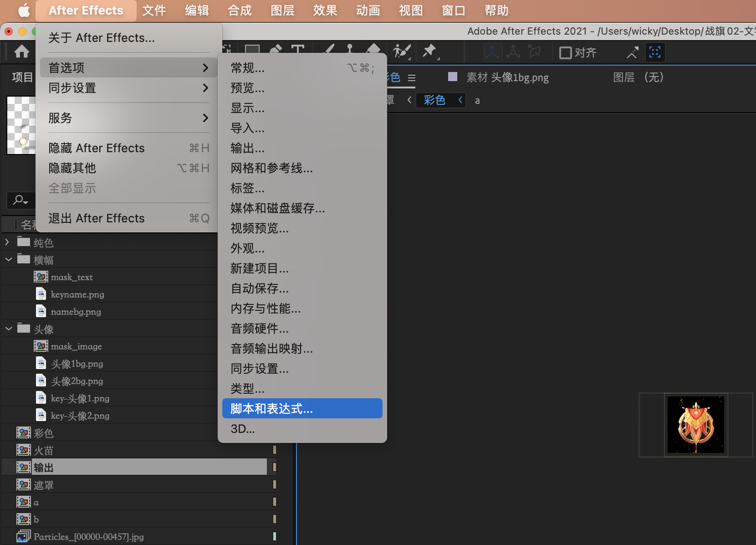Collapse the 头像 folder in project panel
The height and width of the screenshot is (545, 756).
8,328
